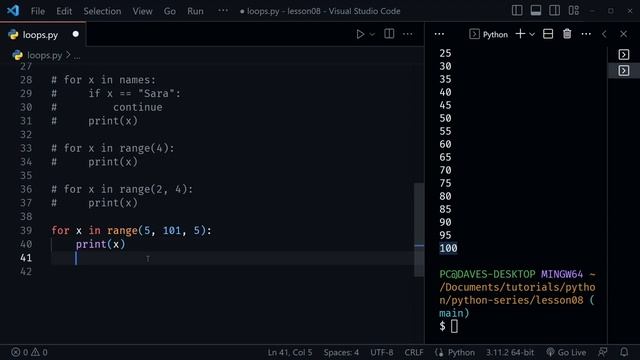This screenshot has height=360, width=640.
Task: Click the Python file icon in breadcrumb
Action: 17,55
